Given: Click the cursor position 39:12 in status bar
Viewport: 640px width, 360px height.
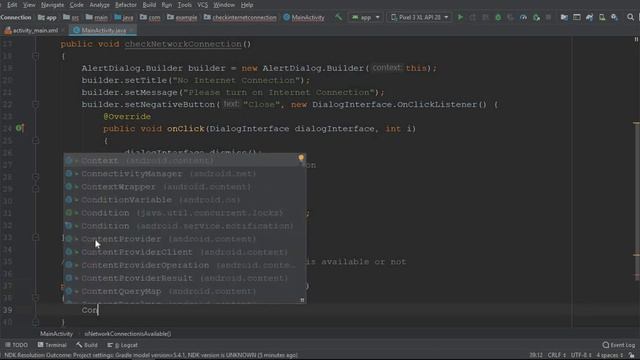Looking at the screenshot, I should [x=536, y=355].
